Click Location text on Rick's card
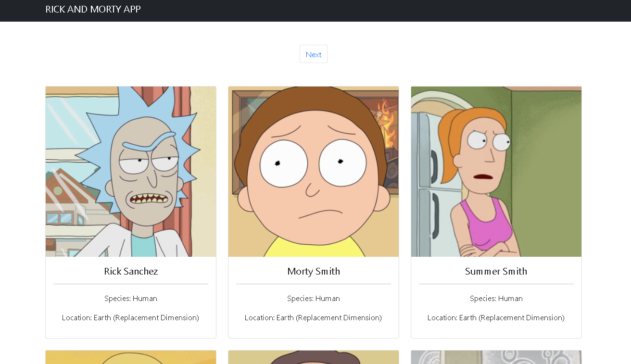 click(130, 317)
